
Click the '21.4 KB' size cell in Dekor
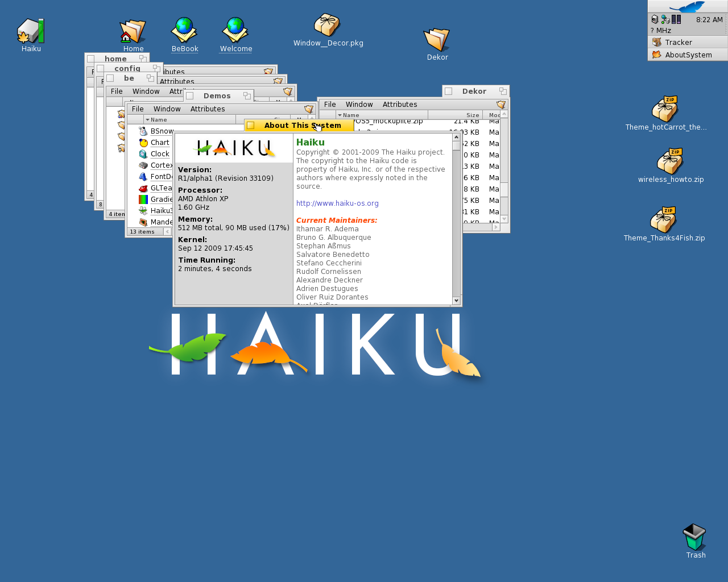[x=466, y=121]
